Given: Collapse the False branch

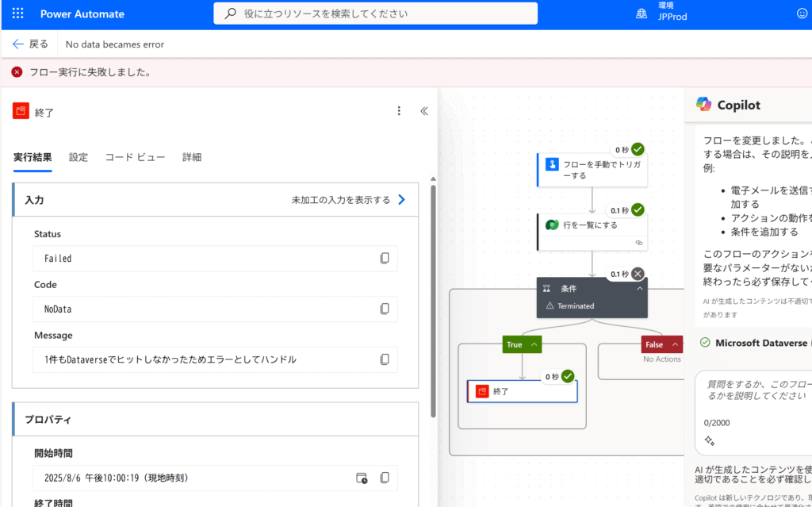Looking at the screenshot, I should 675,344.
